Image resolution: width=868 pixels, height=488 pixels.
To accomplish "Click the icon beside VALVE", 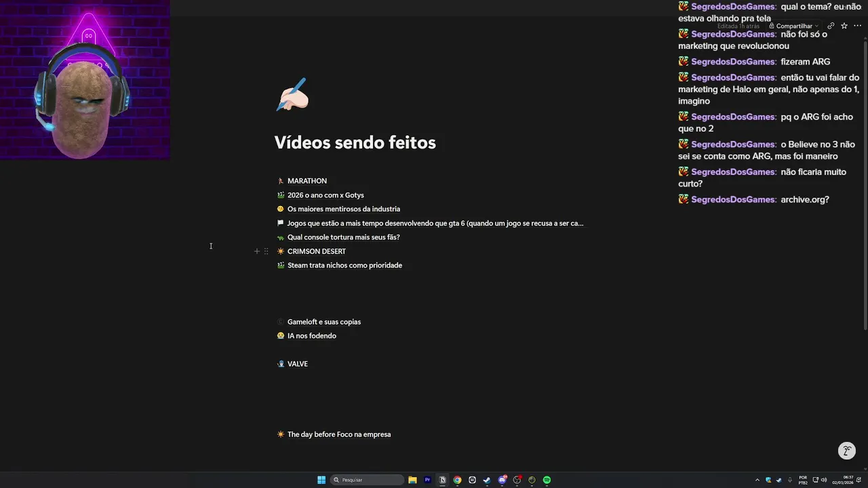I will (281, 364).
